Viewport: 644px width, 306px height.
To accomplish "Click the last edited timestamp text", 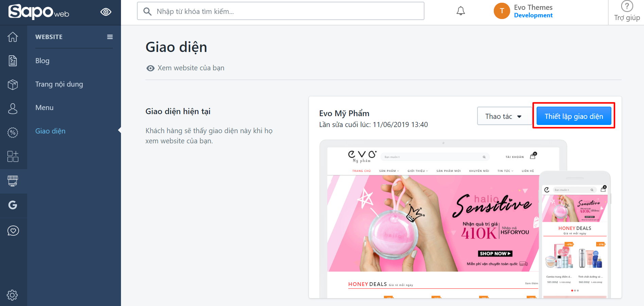I will [373, 125].
